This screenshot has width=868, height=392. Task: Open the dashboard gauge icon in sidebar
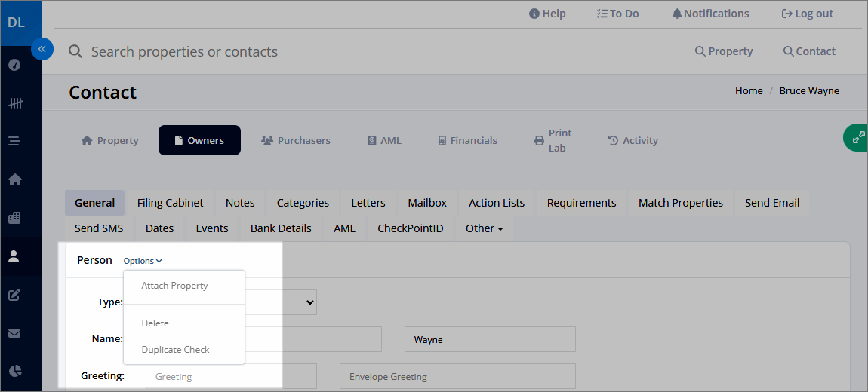(x=15, y=66)
